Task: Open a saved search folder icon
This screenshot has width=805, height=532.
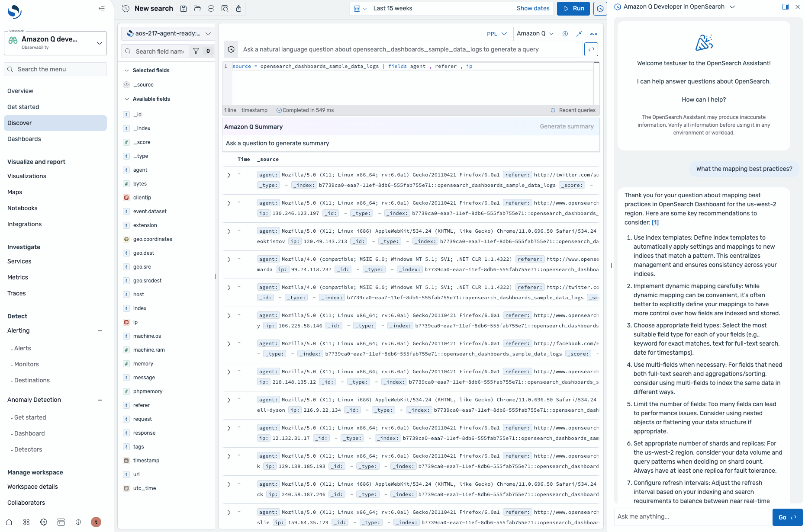Action: point(197,8)
